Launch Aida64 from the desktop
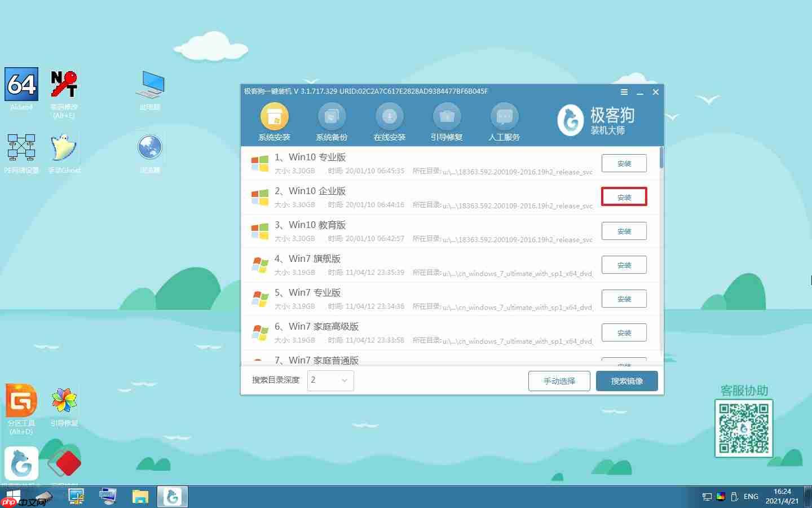Image resolution: width=812 pixels, height=508 pixels. pyautogui.click(x=21, y=85)
